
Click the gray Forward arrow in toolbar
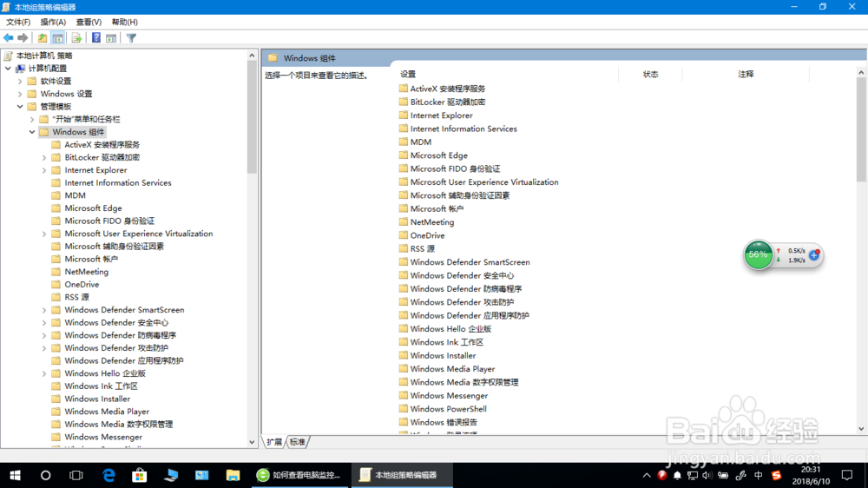click(x=23, y=37)
